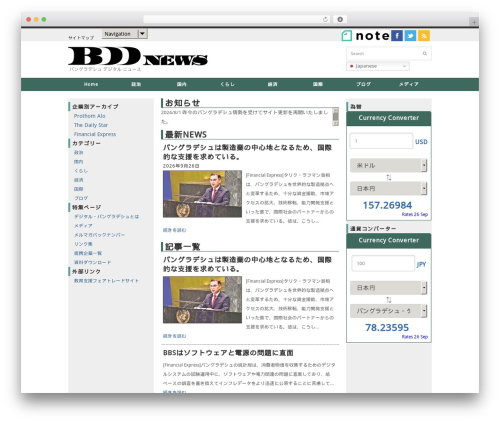Open 資料ダウンロード link

92,262
